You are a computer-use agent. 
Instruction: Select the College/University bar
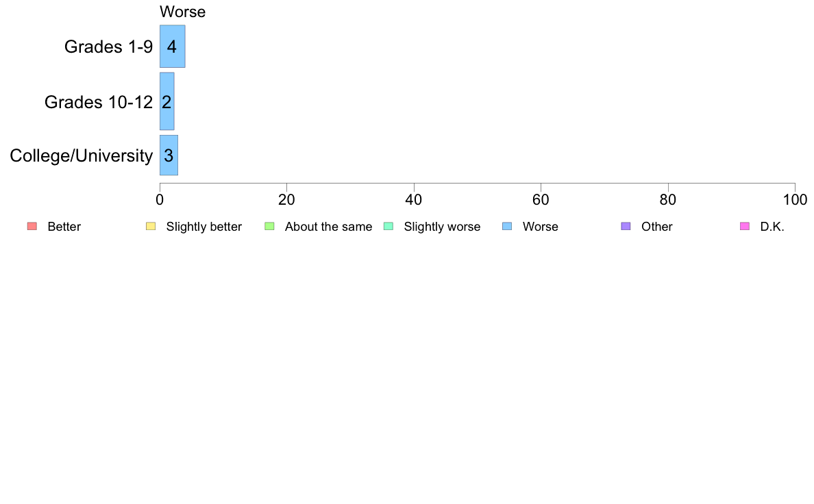point(169,155)
